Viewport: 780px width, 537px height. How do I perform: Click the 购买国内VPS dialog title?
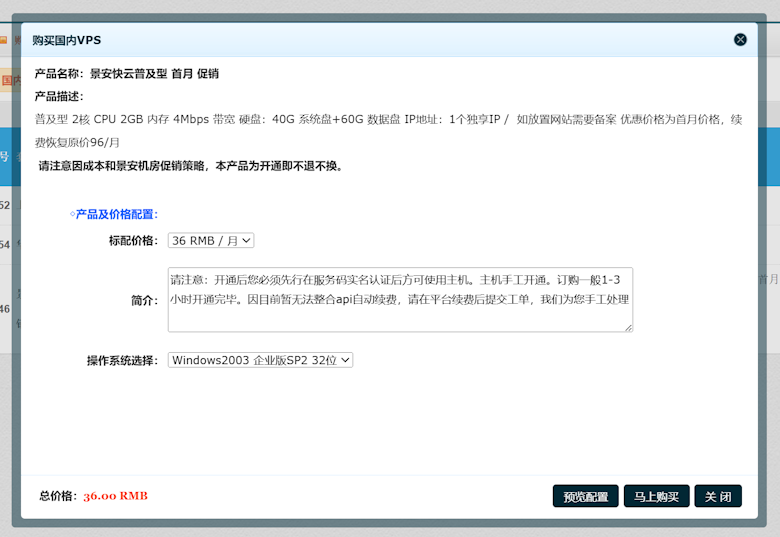point(66,40)
